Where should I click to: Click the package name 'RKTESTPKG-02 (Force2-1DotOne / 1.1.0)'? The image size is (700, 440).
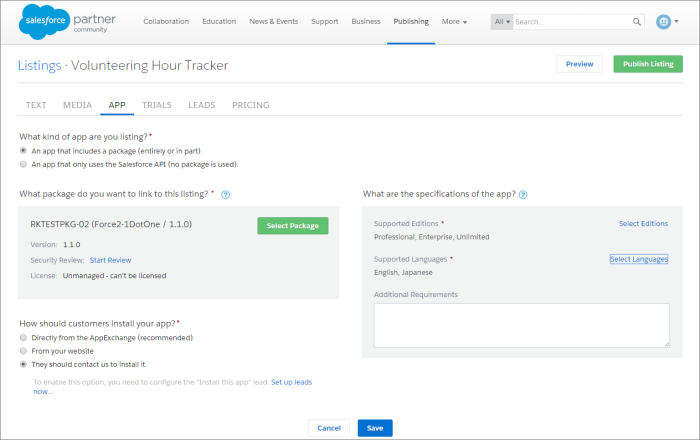point(111,224)
